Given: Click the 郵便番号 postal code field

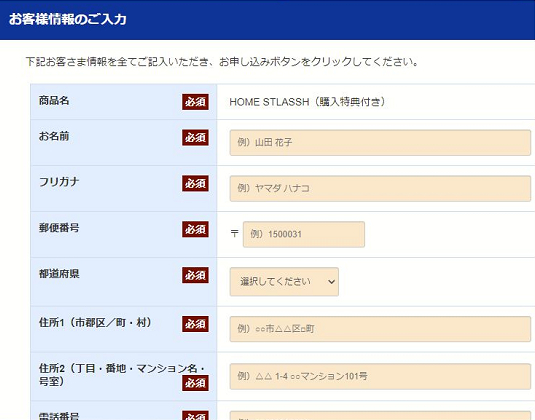Looking at the screenshot, I should (304, 234).
